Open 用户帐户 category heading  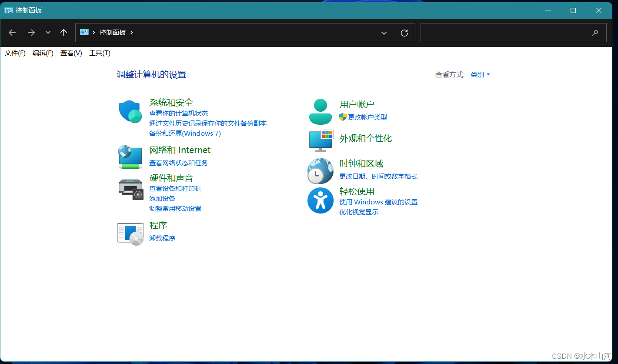[357, 104]
